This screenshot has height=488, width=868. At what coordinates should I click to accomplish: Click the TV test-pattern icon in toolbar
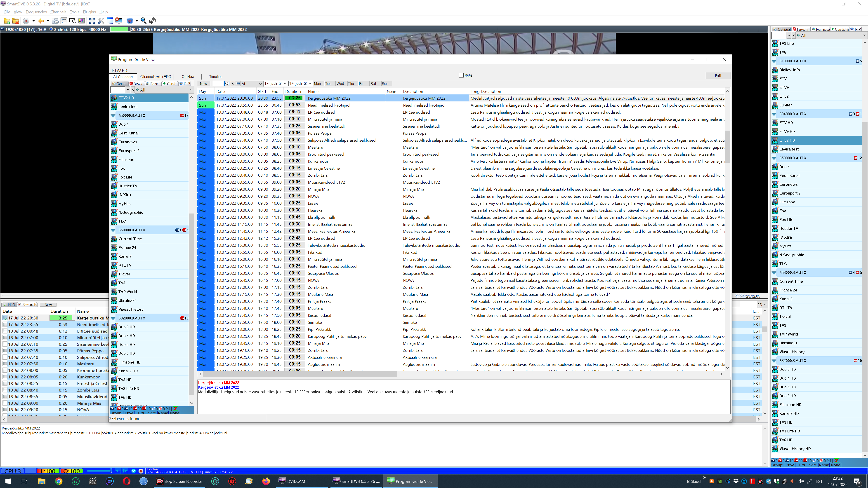[82, 21]
